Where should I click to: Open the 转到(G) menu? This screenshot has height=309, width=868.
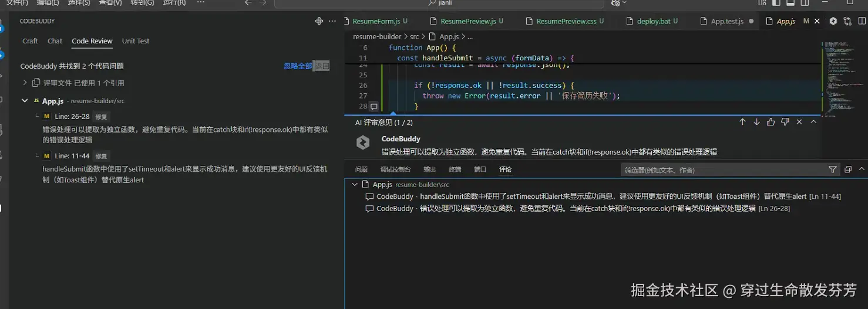click(142, 3)
